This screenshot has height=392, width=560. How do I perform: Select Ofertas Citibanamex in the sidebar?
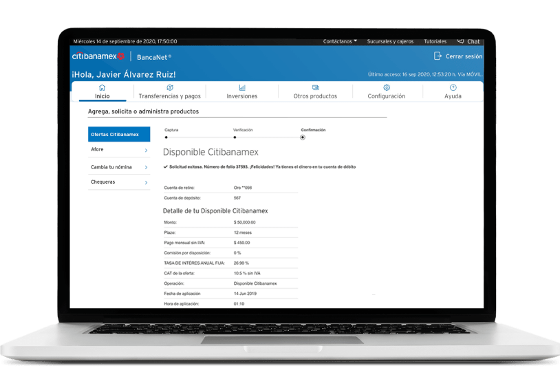tap(119, 134)
